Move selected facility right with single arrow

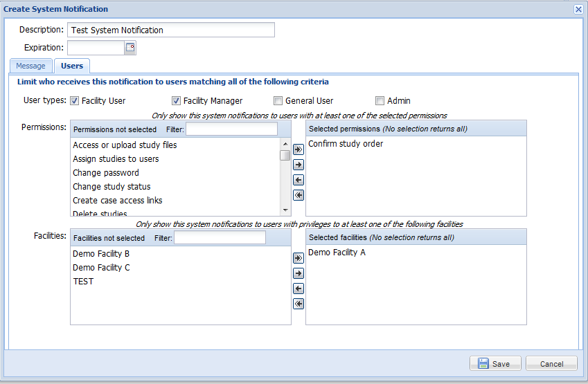coord(298,273)
